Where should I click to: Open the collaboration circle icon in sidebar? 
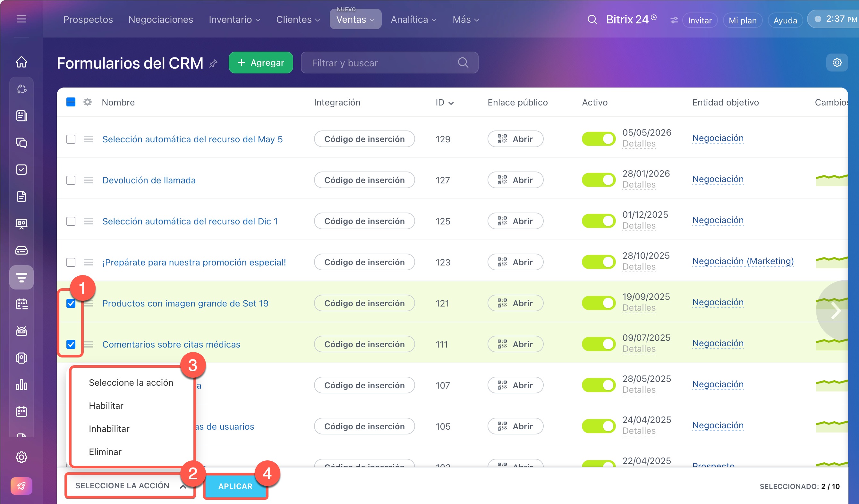[21, 89]
